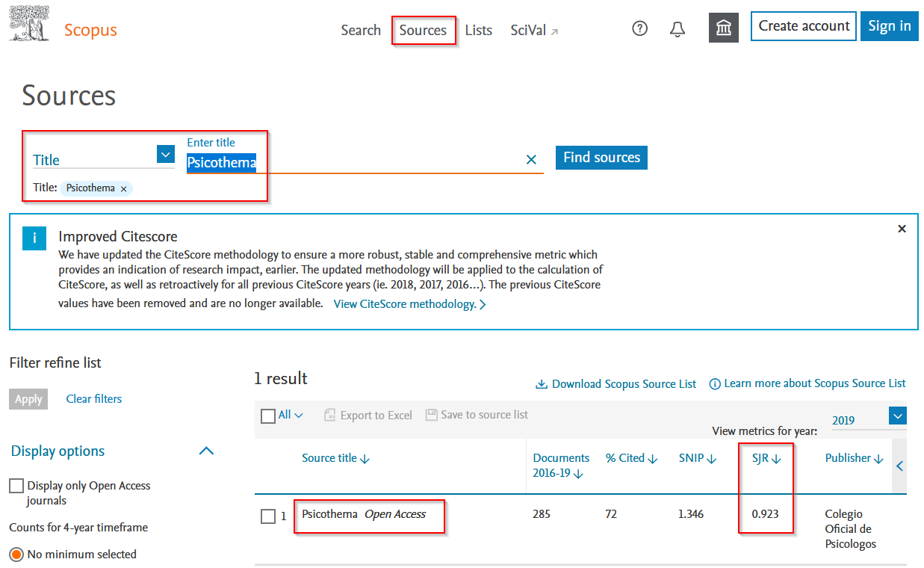924x568 pixels.
Task: Open the notifications bell icon
Action: (x=678, y=29)
